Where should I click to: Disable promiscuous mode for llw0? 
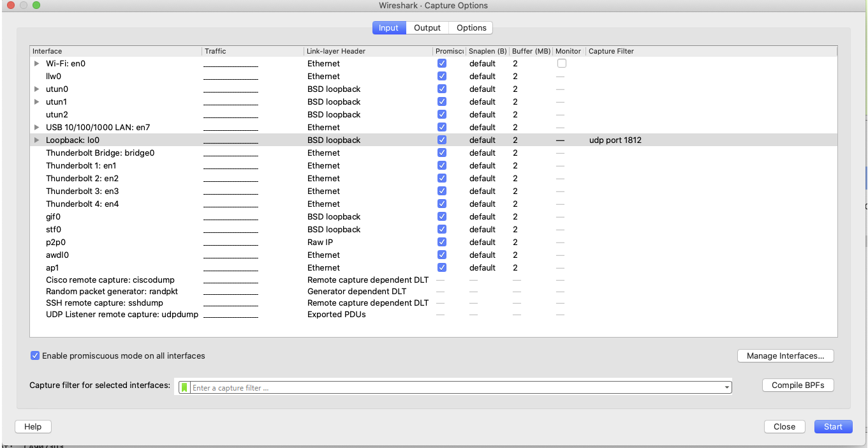click(x=441, y=76)
